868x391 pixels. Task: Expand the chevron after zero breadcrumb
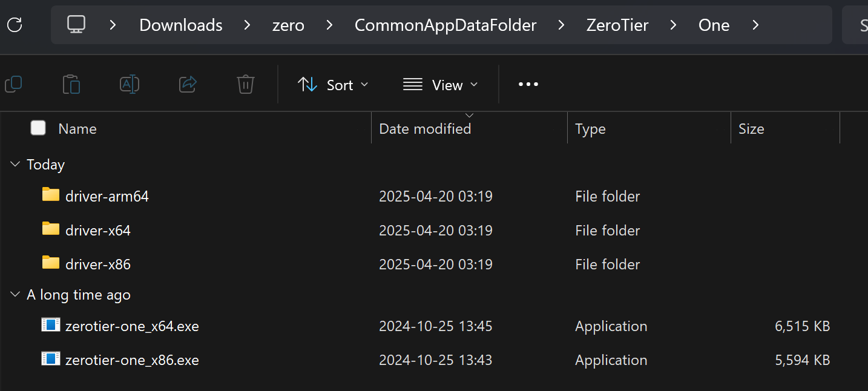pos(329,25)
